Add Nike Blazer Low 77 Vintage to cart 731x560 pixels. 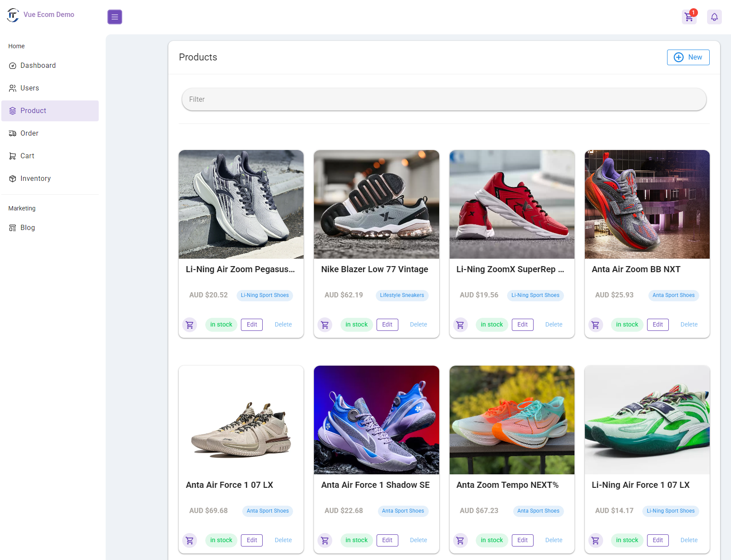tap(325, 325)
